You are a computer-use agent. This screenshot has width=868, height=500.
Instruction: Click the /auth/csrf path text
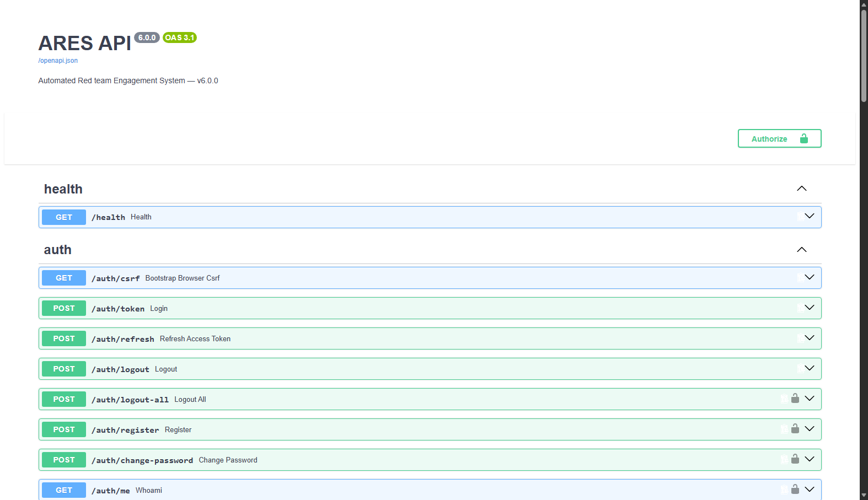116,278
